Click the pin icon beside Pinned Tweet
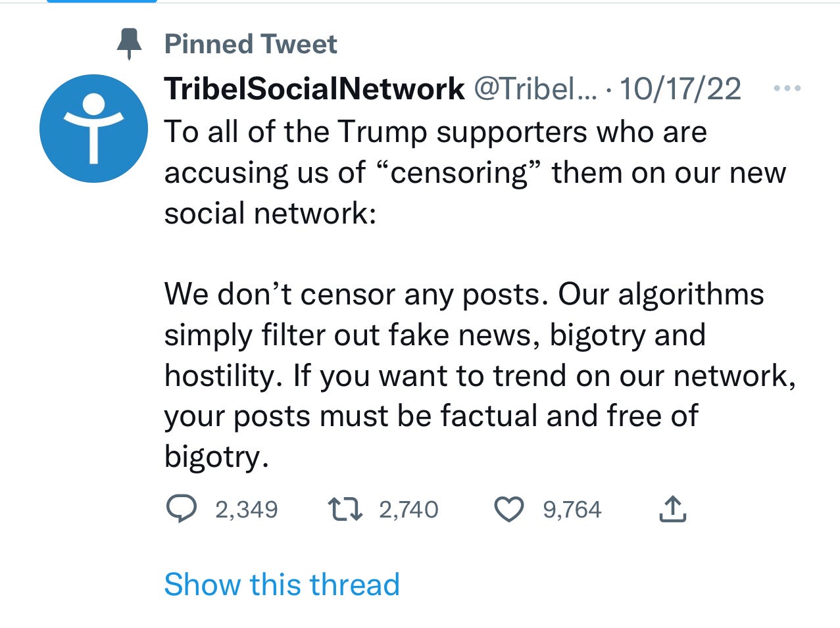This screenshot has height=628, width=840. coord(129,44)
